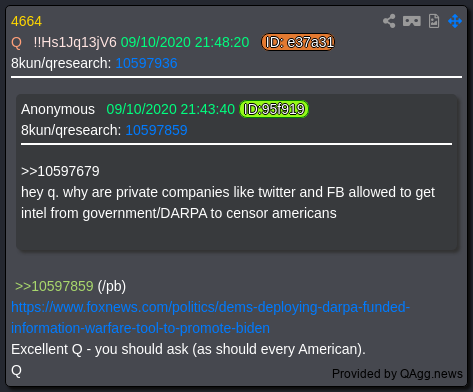Click the image file export icon
The width and height of the screenshot is (473, 392).
[x=434, y=21]
